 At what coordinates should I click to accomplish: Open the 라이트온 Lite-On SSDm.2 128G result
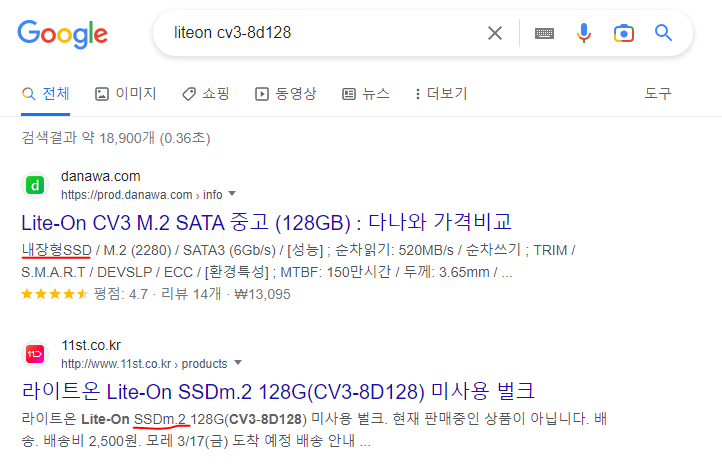pyautogui.click(x=278, y=392)
